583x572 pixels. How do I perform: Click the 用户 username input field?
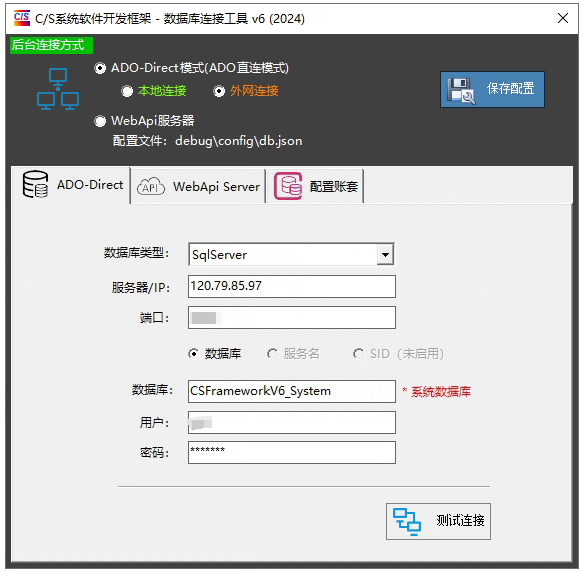(292, 422)
